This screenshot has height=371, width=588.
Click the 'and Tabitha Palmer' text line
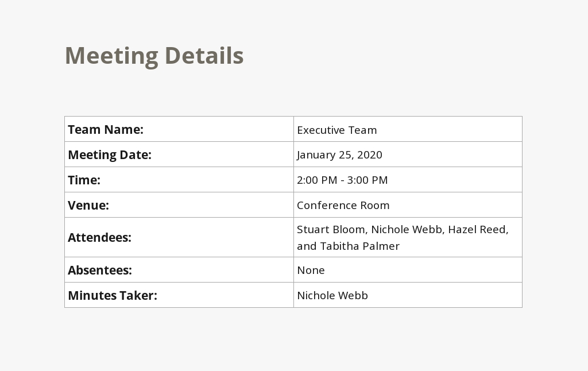click(348, 246)
